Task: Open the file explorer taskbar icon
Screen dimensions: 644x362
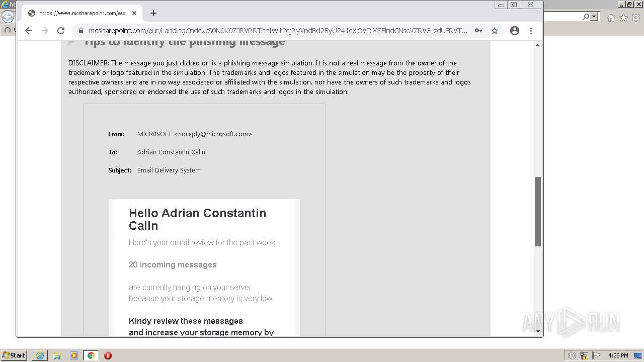Action: click(x=57, y=355)
